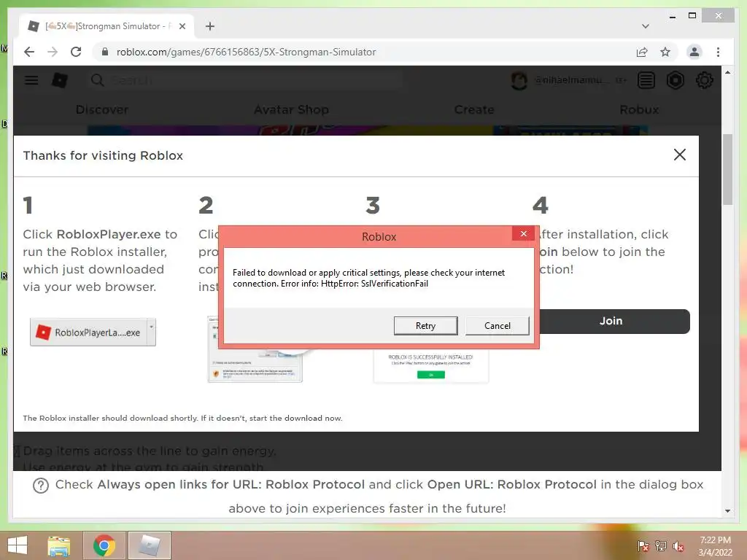Viewport: 747px width, 560px height.
Task: Reload the page with the refresh icon
Action: pos(76,52)
